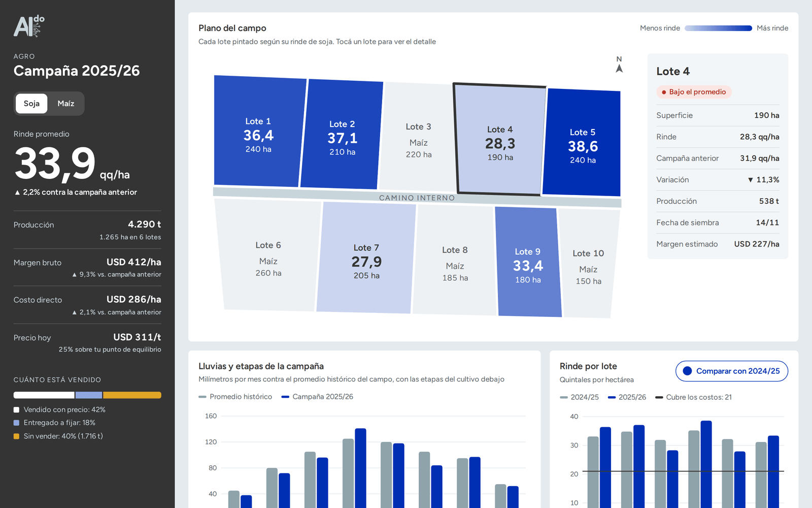Screen dimensions: 812x508
Task: Select Lote 5 plot with 38,6
Action: [582, 143]
